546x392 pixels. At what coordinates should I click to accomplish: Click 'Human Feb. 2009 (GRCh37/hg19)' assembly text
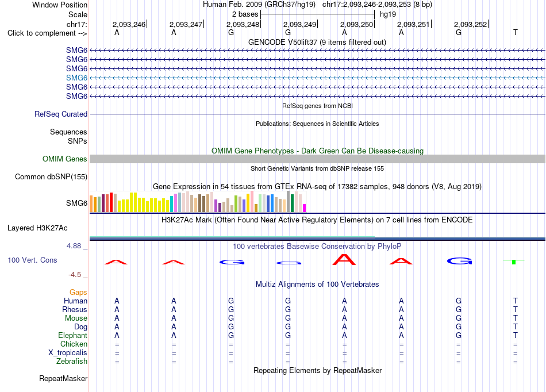click(x=259, y=5)
